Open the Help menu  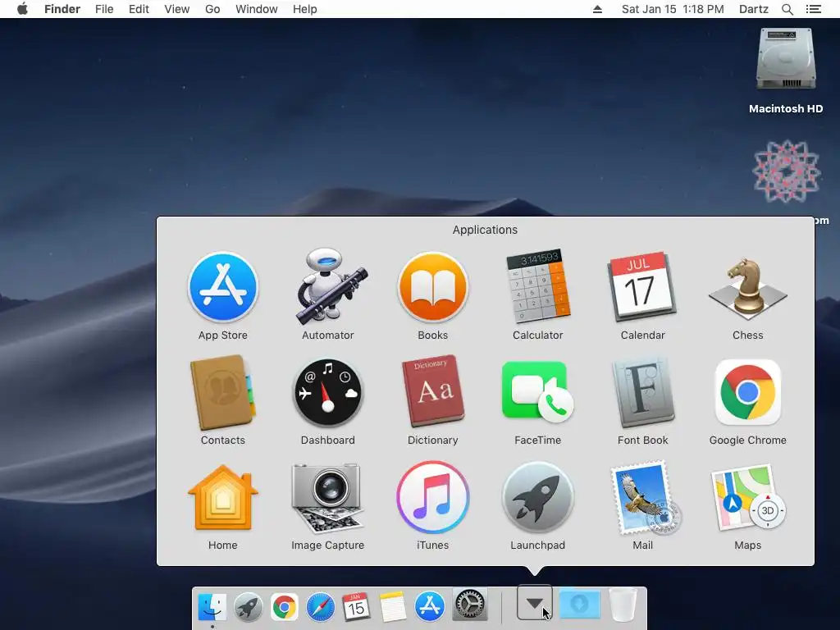coord(305,9)
